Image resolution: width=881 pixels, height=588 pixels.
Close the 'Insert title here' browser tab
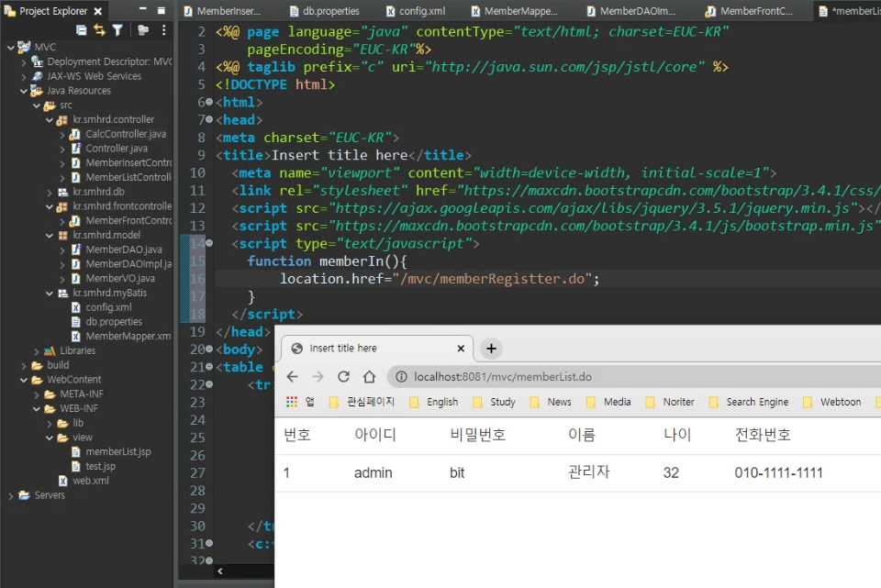461,349
